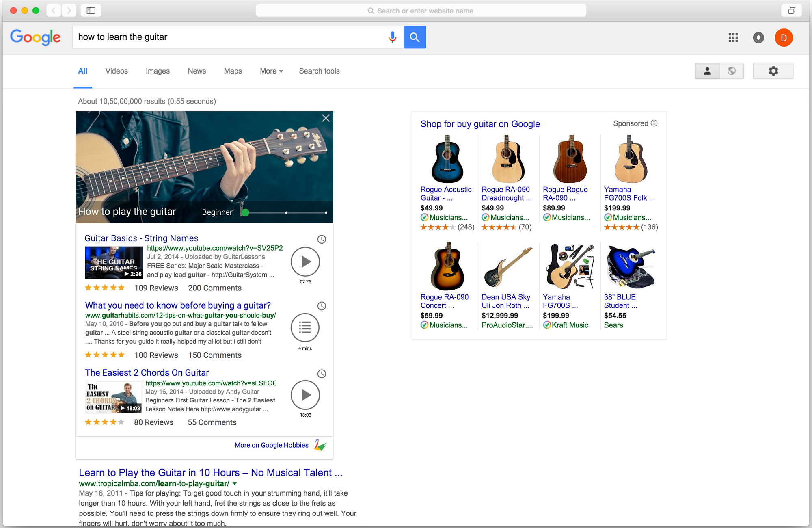Open the account avatar labeled D

tap(784, 38)
